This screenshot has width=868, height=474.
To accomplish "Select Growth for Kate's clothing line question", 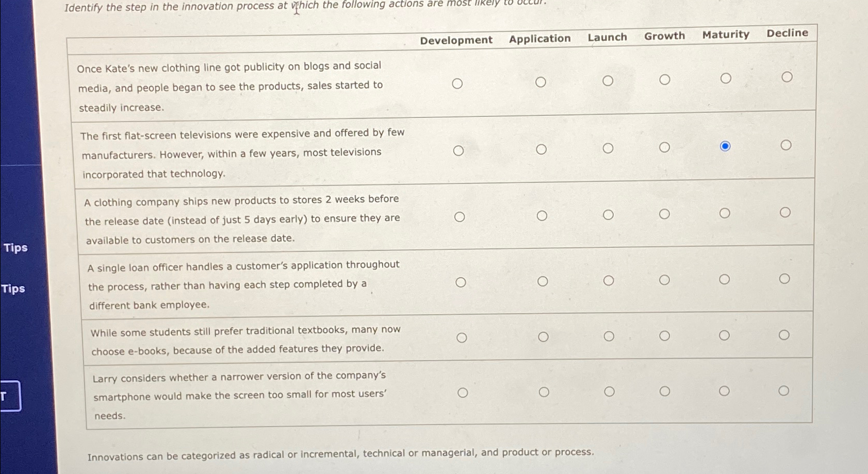I will tap(665, 79).
